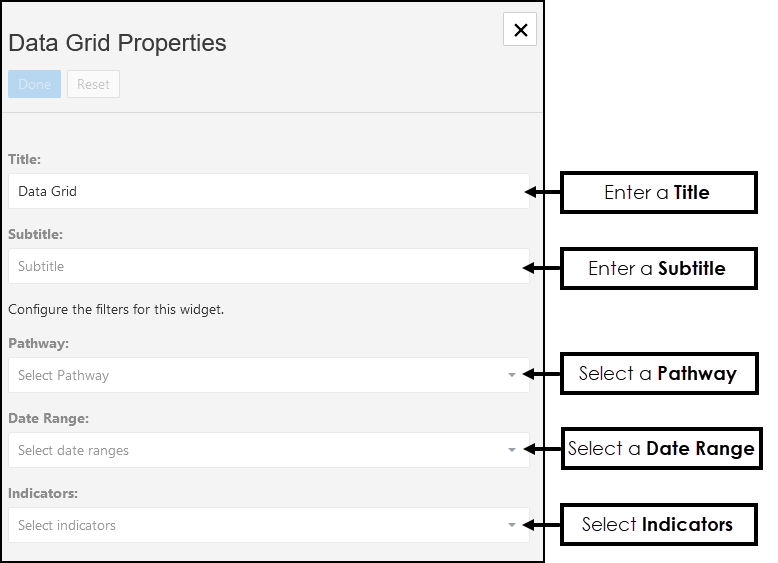
Task: Click the Enter a Subtitle callout box
Action: click(x=658, y=268)
